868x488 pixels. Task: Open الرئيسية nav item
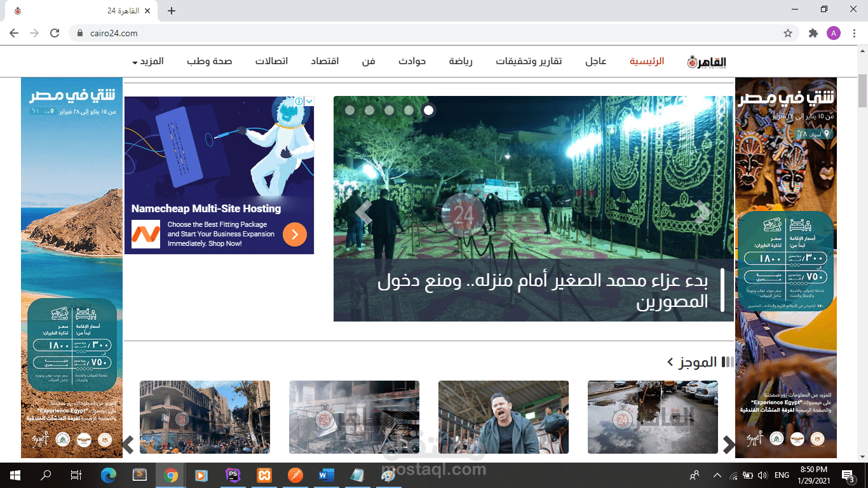click(647, 62)
